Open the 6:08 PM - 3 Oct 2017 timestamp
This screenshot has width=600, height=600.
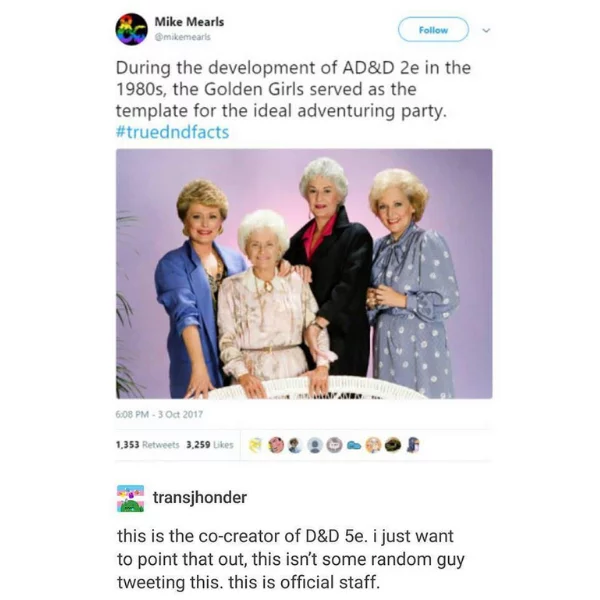coord(159,414)
